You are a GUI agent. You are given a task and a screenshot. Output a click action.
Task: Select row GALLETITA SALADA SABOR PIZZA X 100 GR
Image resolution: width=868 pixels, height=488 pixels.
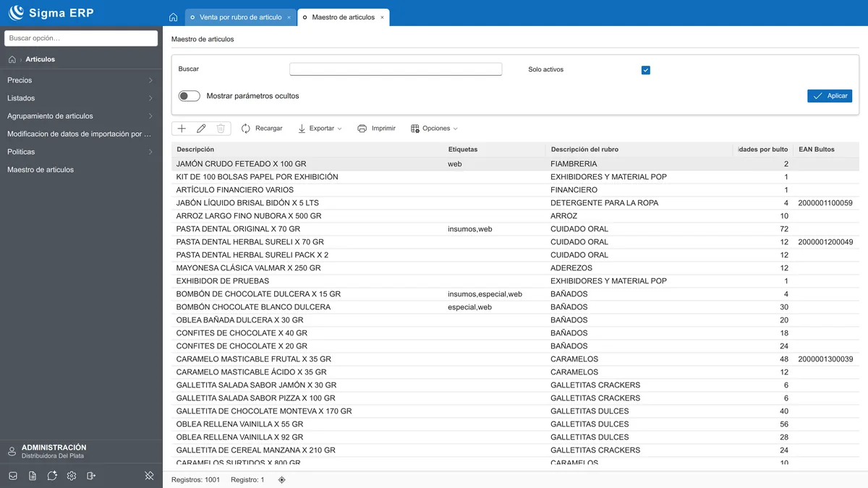tap(515, 398)
